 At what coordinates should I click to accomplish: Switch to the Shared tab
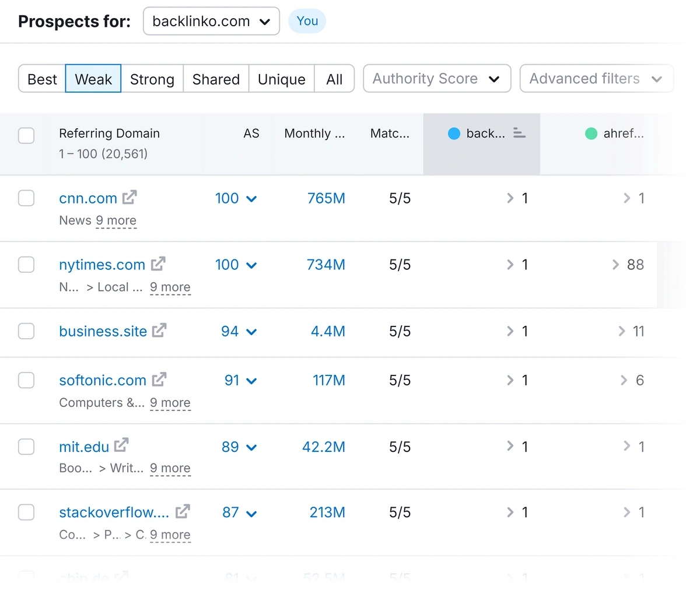[x=216, y=79]
